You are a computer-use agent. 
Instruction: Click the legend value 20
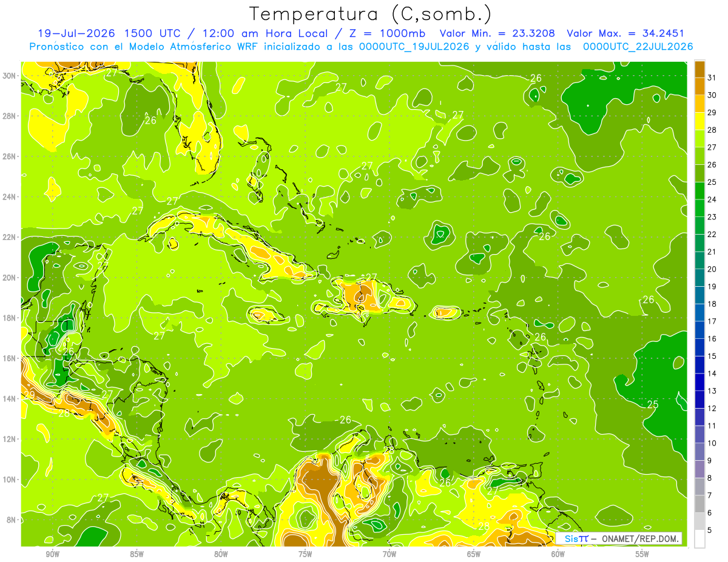coord(712,269)
